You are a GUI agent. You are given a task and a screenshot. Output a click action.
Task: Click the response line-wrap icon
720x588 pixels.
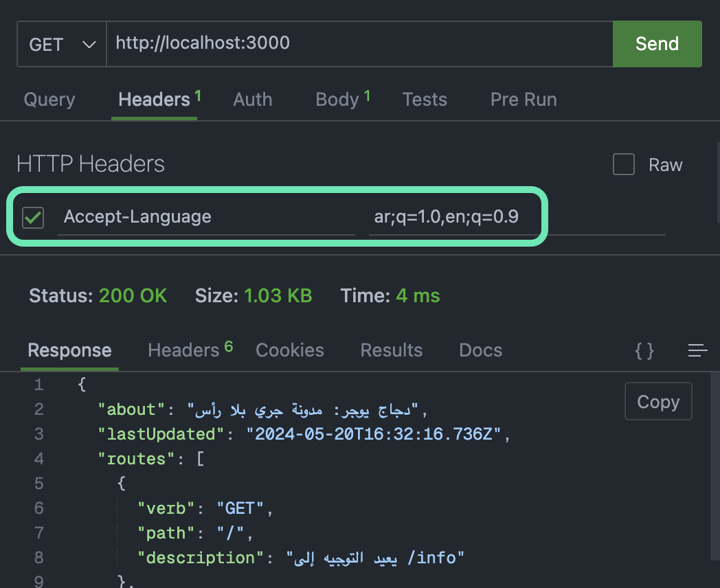click(x=698, y=350)
